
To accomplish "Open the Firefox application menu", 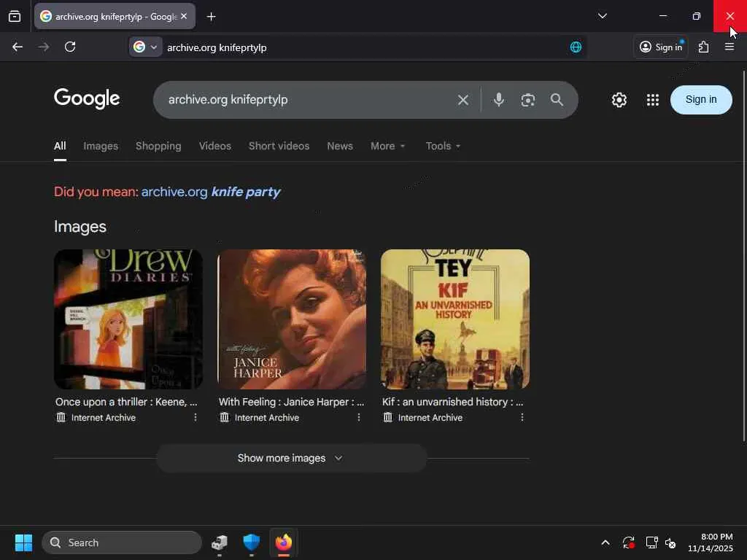I will 729,47.
